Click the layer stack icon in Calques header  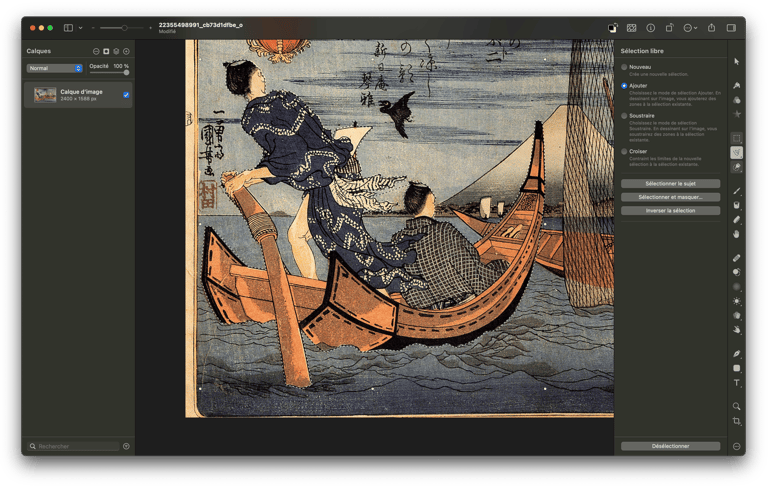coord(116,51)
